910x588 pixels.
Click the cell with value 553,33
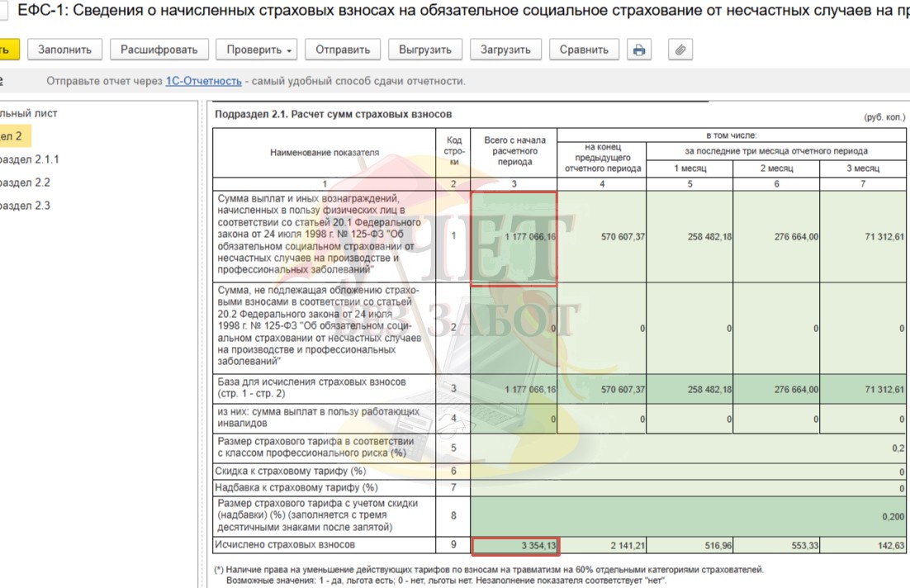coord(776,546)
